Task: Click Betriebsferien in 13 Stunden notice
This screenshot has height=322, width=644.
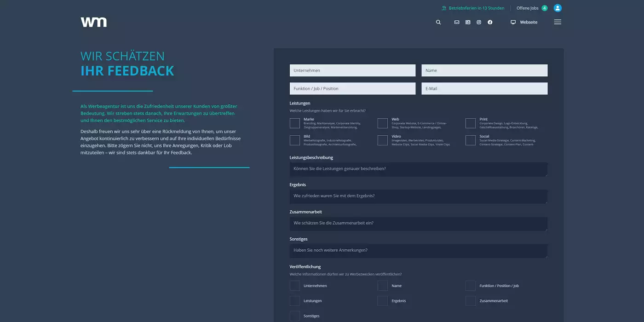Action: pyautogui.click(x=473, y=8)
